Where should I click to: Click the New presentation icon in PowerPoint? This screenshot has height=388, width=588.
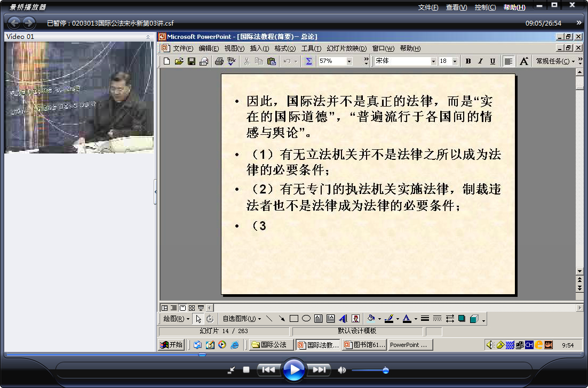point(167,61)
